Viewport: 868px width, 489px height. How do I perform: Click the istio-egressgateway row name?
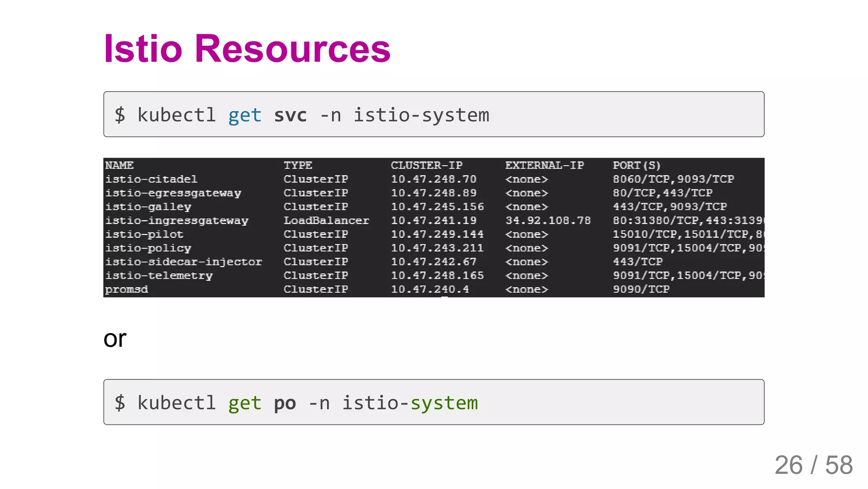click(173, 193)
